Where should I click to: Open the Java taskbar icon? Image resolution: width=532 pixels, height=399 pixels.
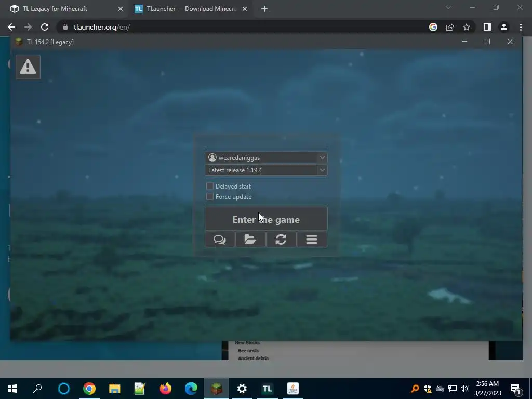coord(293,389)
